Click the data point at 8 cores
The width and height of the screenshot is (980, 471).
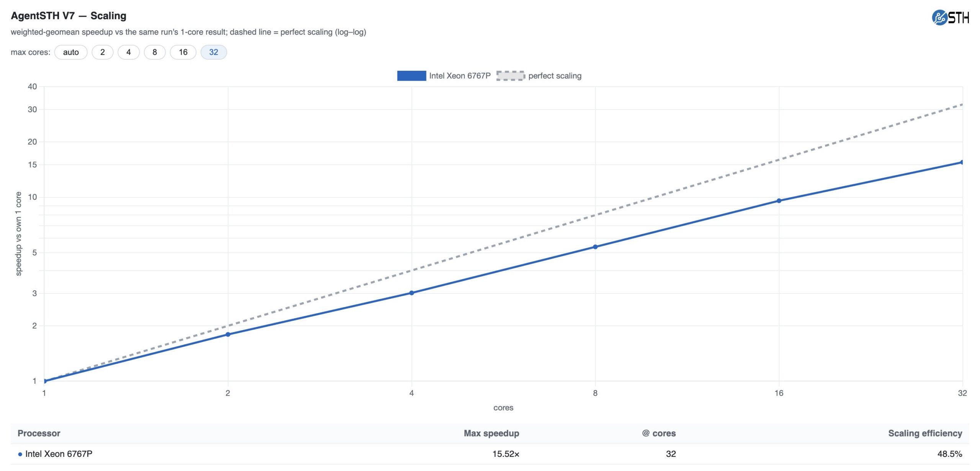pos(595,247)
